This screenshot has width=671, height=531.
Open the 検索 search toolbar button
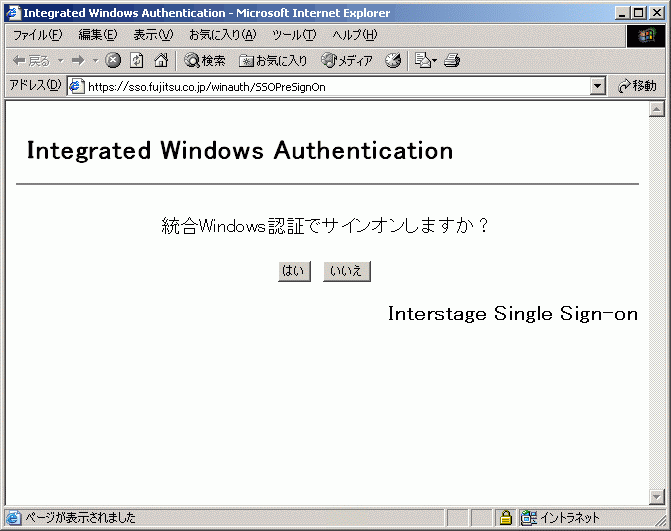(205, 61)
